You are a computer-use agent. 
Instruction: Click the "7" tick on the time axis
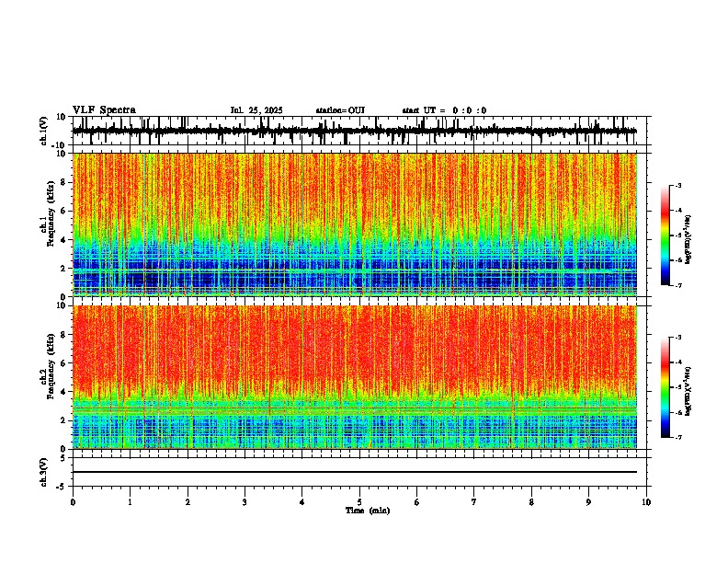coord(474,501)
